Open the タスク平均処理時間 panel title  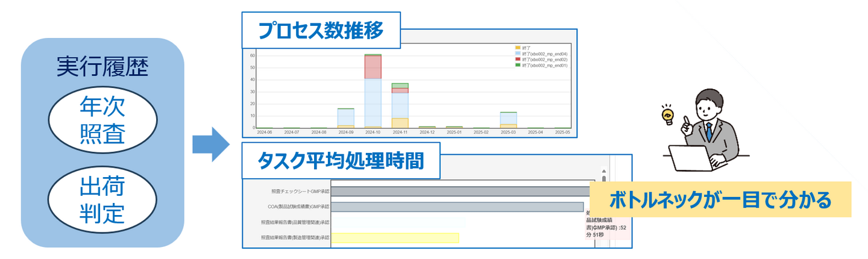tap(340, 161)
